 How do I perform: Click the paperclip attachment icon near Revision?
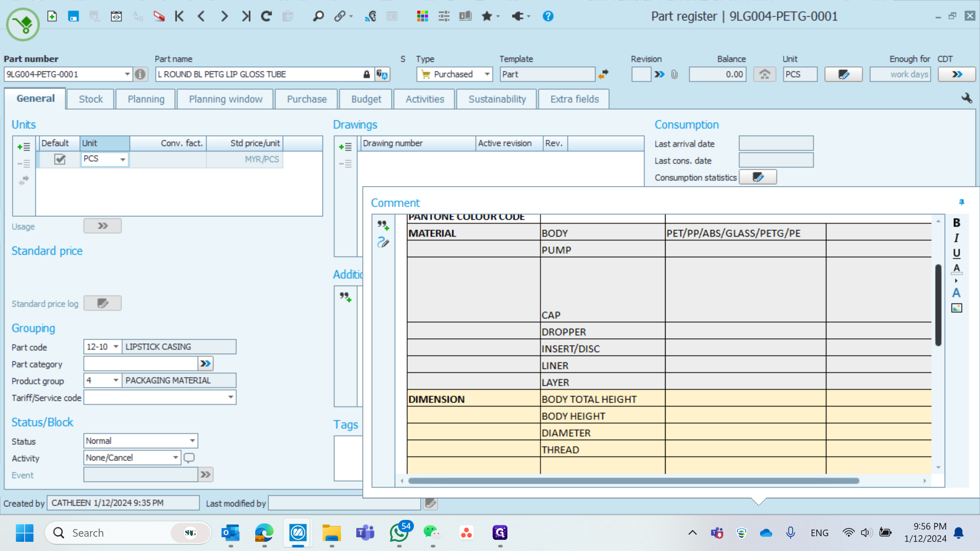pos(674,74)
